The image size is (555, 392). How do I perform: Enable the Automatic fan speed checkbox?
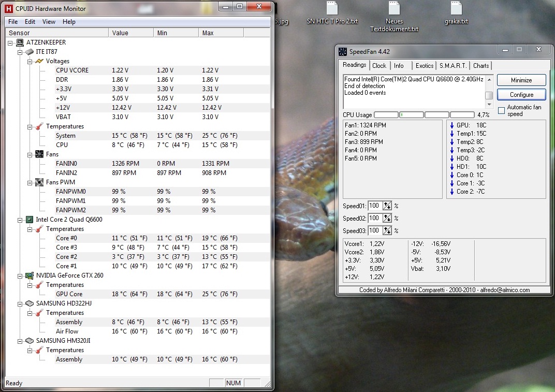pyautogui.click(x=501, y=110)
